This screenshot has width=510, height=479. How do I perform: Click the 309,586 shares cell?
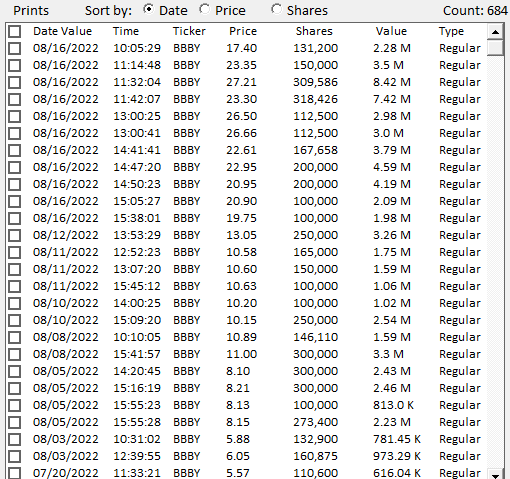point(315,82)
